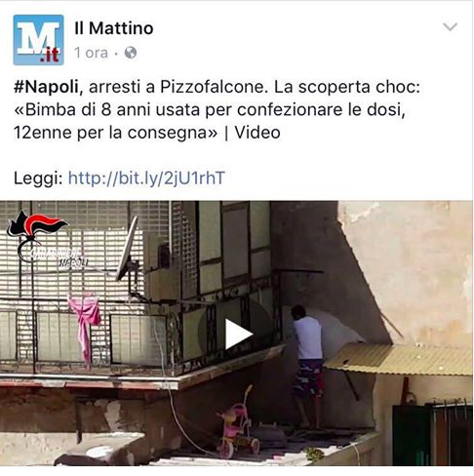
Task: Open the Il Mattino profile logo
Action: tap(38, 40)
